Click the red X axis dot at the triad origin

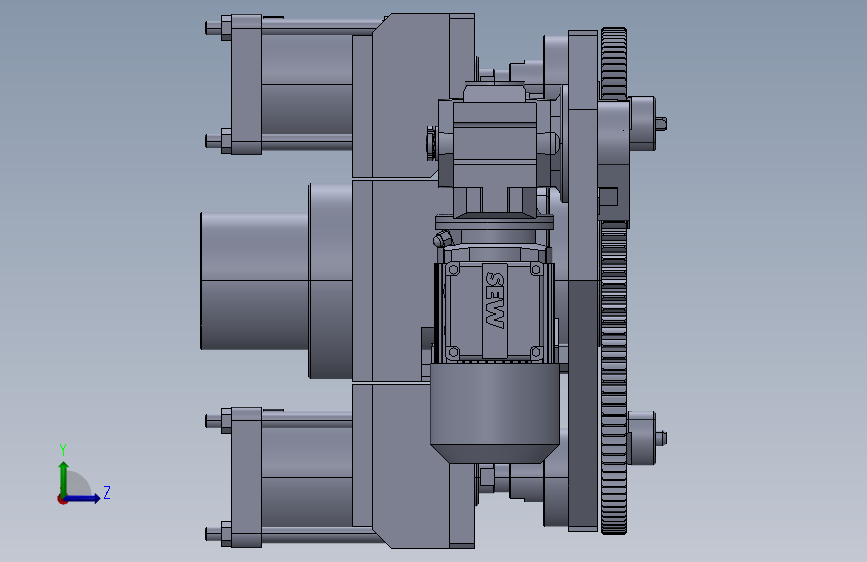pos(62,499)
